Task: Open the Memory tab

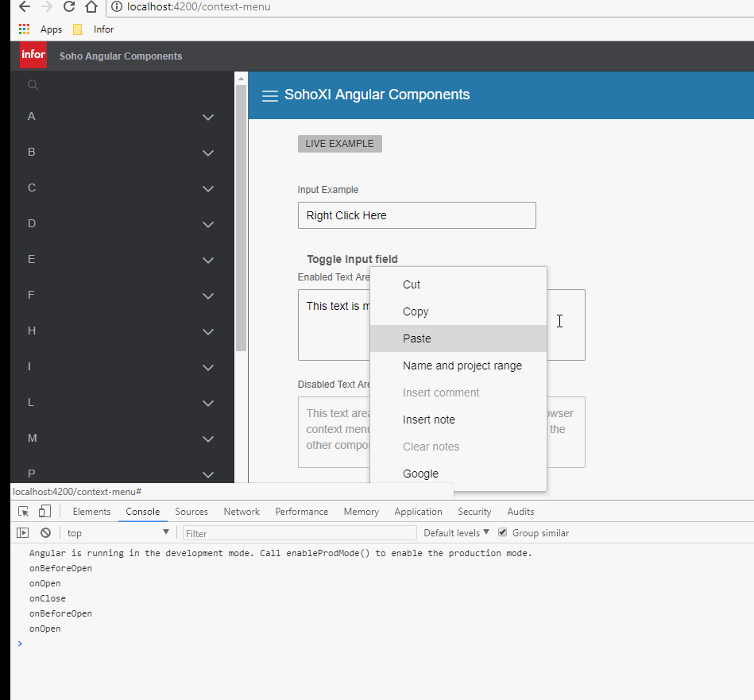Action: pyautogui.click(x=362, y=512)
